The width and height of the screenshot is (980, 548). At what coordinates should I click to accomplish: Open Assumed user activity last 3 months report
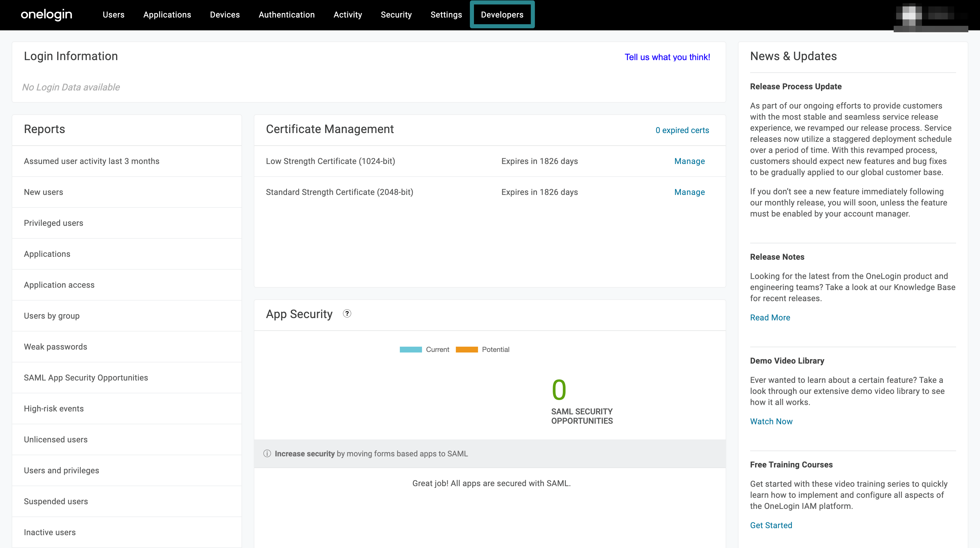pyautogui.click(x=127, y=161)
